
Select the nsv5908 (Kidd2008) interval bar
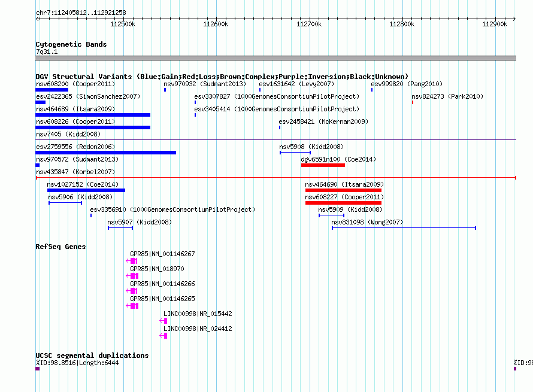click(x=295, y=153)
